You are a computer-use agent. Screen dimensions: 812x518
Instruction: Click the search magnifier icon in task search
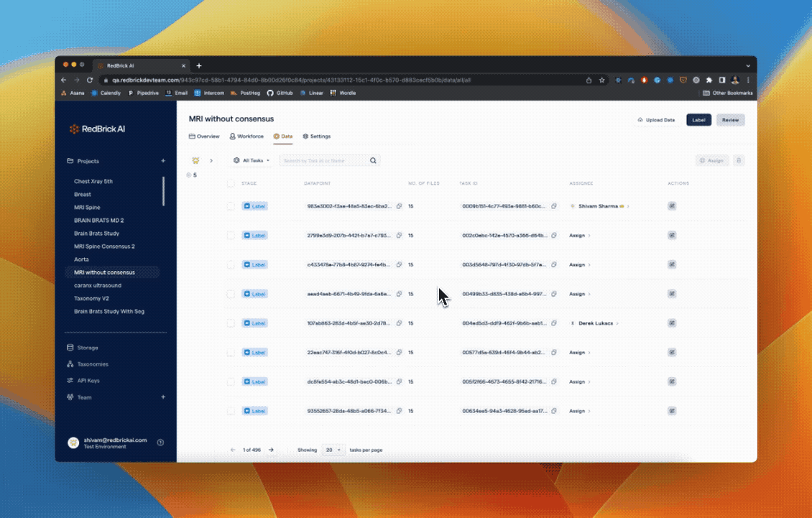coord(373,161)
